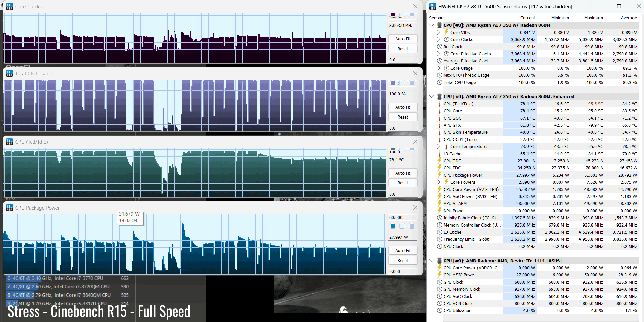Viewport: 644px width, 322px height.
Task: Click the thermometer icon beside CPU SOC
Action: (x=440, y=118)
